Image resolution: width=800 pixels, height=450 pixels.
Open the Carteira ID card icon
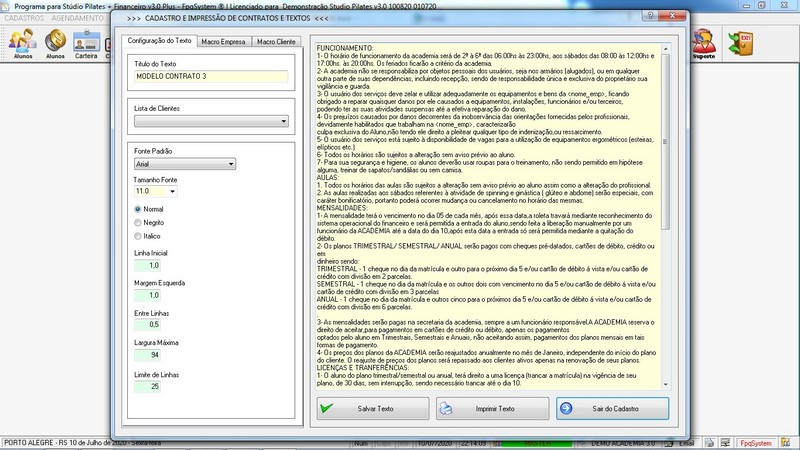86,43
